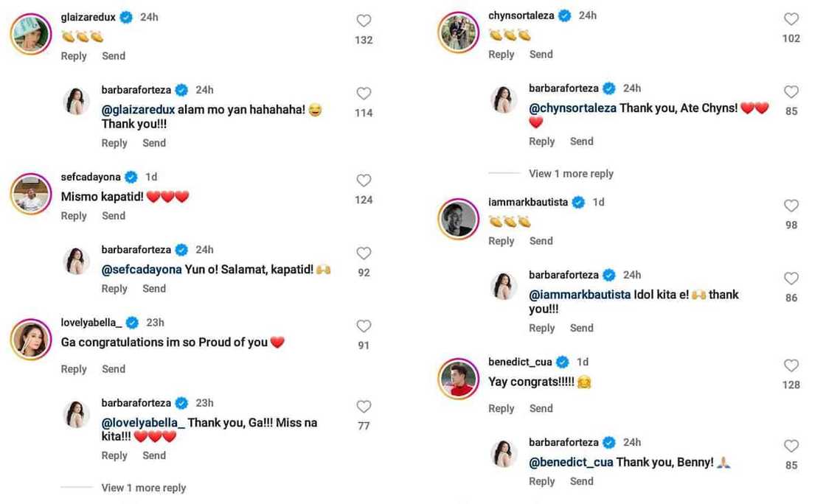Like barbaraforteza's reply to glaizaredux

pyautogui.click(x=364, y=94)
